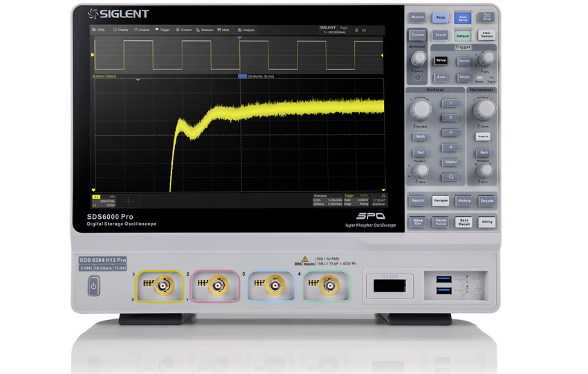
Task: Push the Cursors panel button
Action: tap(417, 35)
